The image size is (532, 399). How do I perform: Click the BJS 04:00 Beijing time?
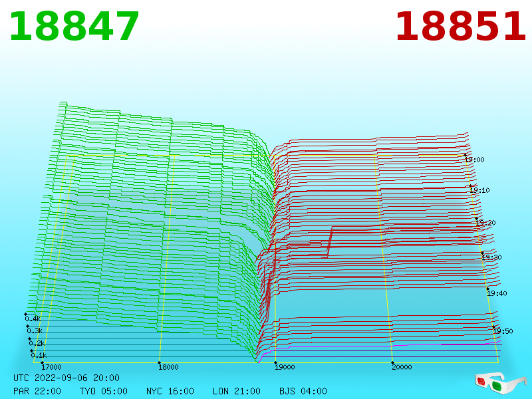pos(303,391)
